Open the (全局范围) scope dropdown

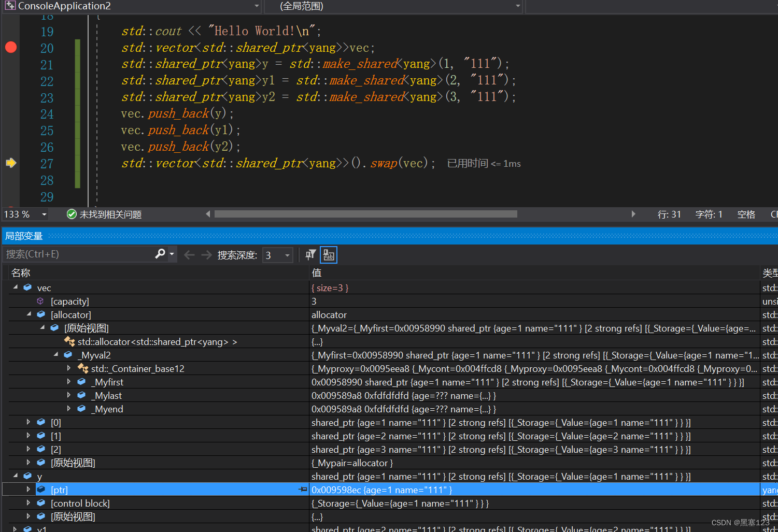coord(518,6)
